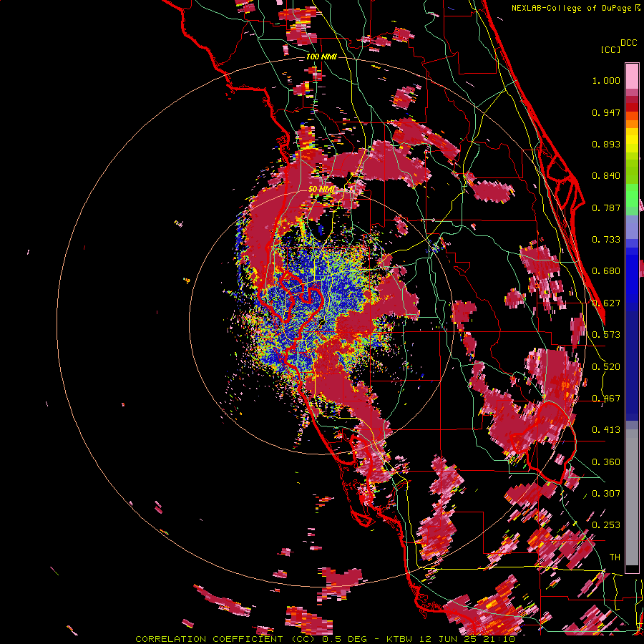Select the 0.307 legend value
The height and width of the screenshot is (644, 644).
pos(606,494)
